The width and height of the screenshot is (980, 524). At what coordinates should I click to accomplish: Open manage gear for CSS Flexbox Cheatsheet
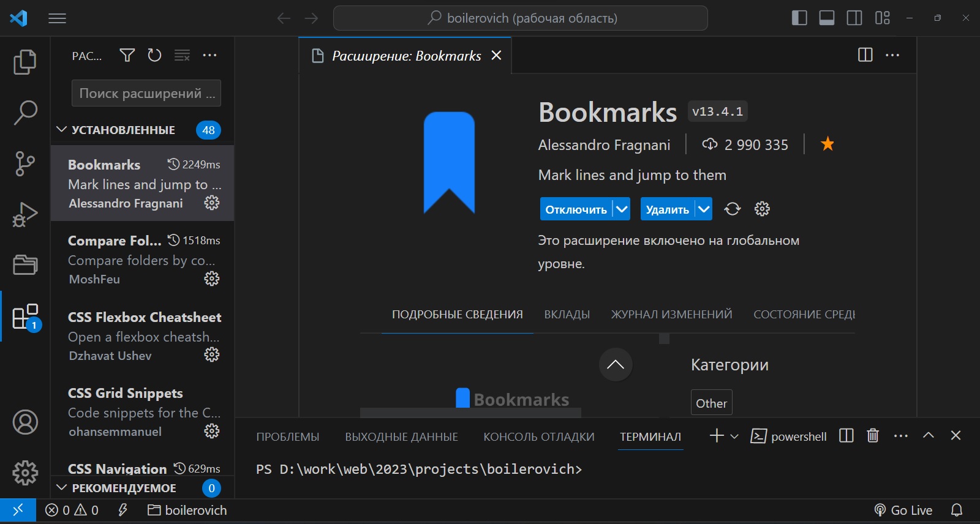pyautogui.click(x=212, y=354)
